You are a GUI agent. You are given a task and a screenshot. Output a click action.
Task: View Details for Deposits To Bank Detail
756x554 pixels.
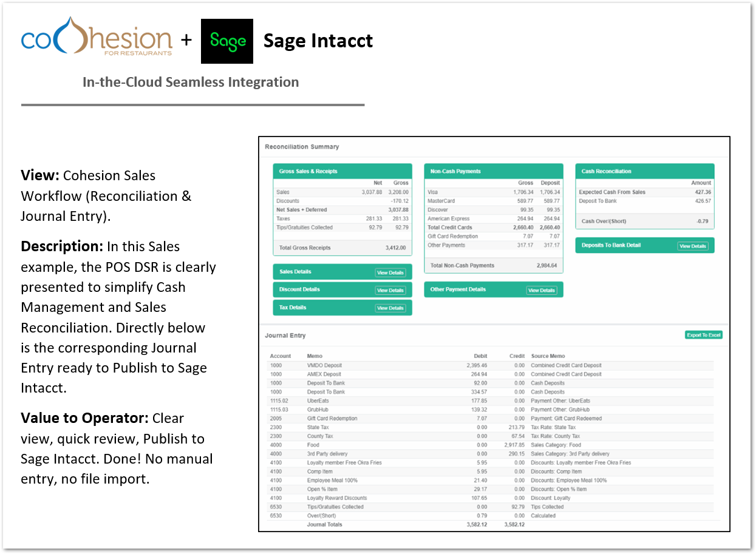click(692, 246)
